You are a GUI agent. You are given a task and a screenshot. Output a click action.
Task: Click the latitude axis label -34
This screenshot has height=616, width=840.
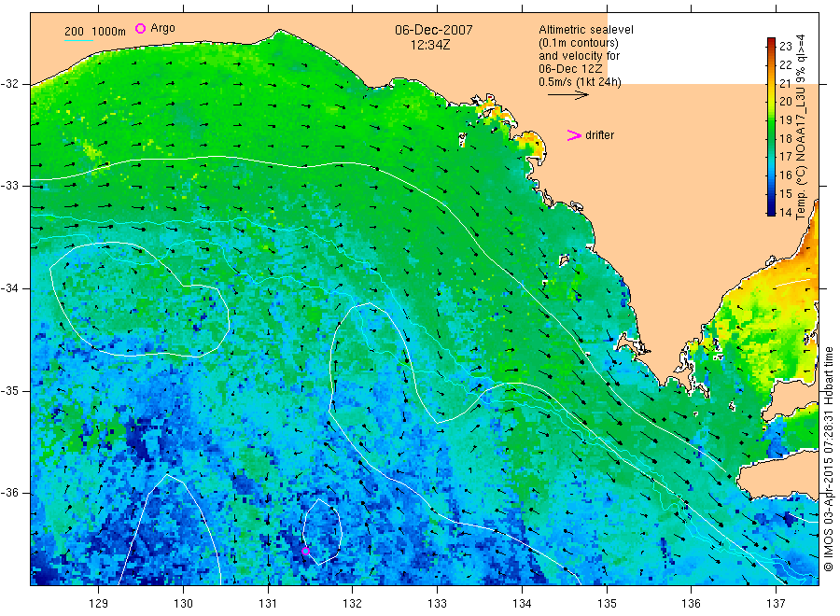pyautogui.click(x=9, y=288)
